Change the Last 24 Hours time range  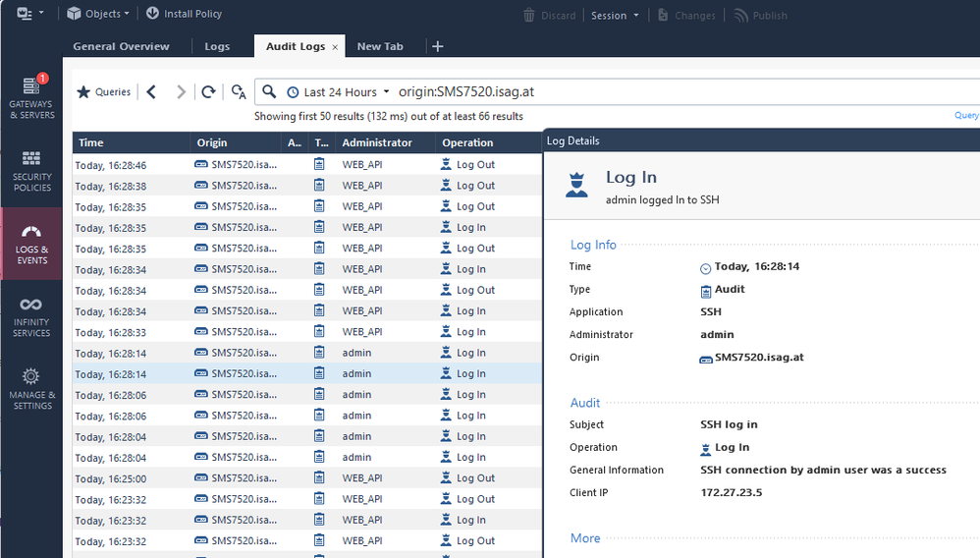pyautogui.click(x=339, y=91)
